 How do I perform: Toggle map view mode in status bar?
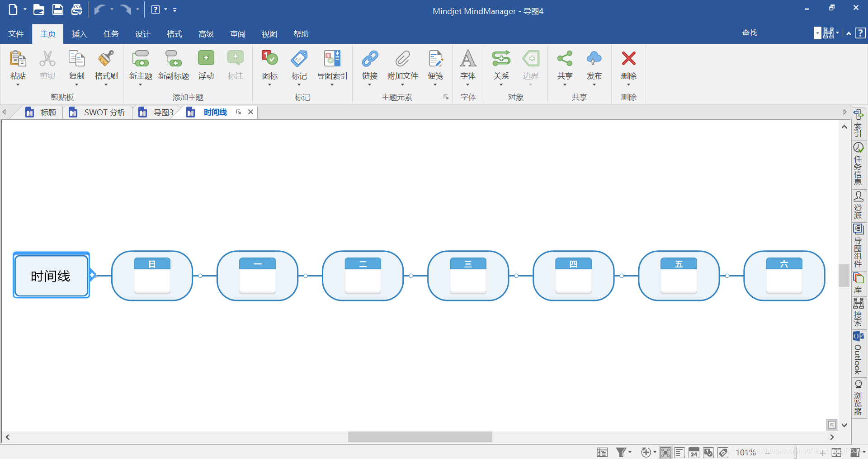click(x=665, y=452)
